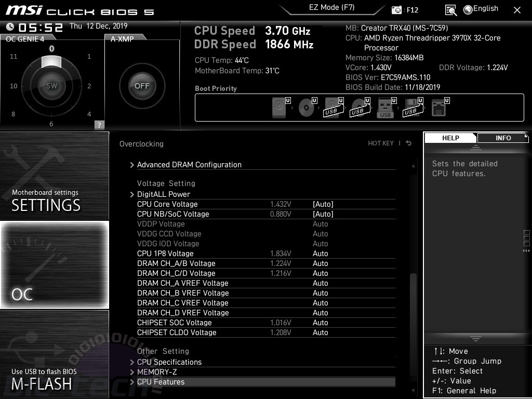Viewport: 532px width, 399px height.
Task: Open CPU Core Voltage [Auto] dropdown
Action: tap(323, 204)
